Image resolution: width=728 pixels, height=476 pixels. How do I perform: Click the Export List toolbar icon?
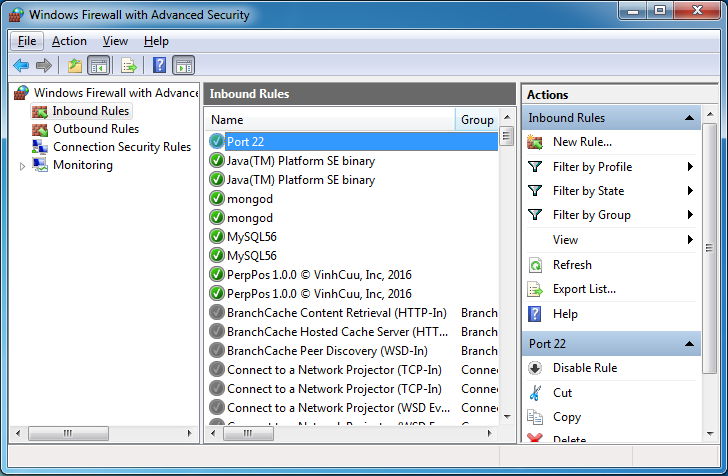point(129,65)
